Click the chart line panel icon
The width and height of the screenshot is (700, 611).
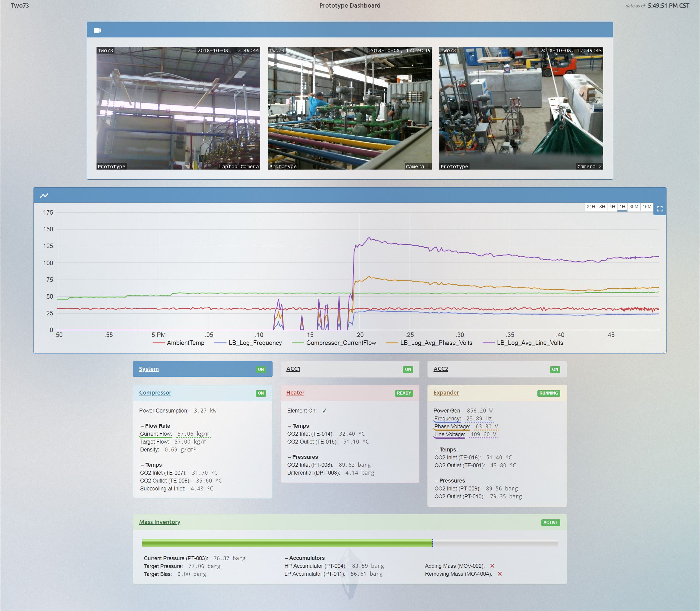click(x=44, y=195)
